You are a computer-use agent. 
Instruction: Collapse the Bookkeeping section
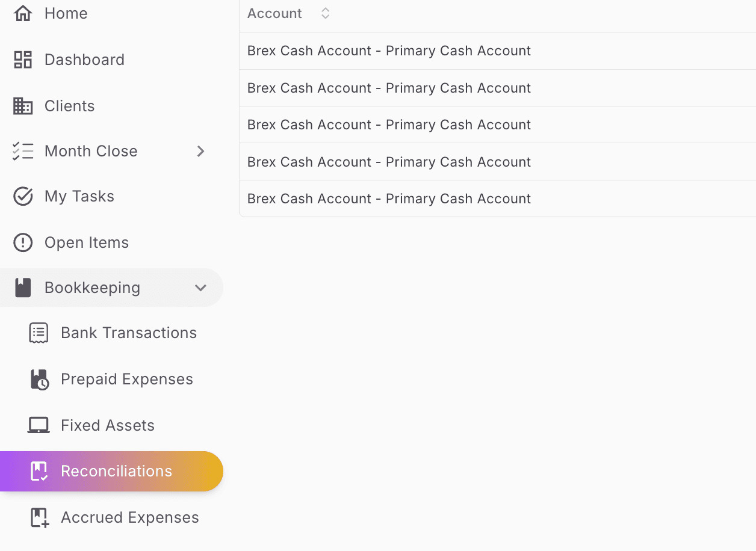point(200,288)
